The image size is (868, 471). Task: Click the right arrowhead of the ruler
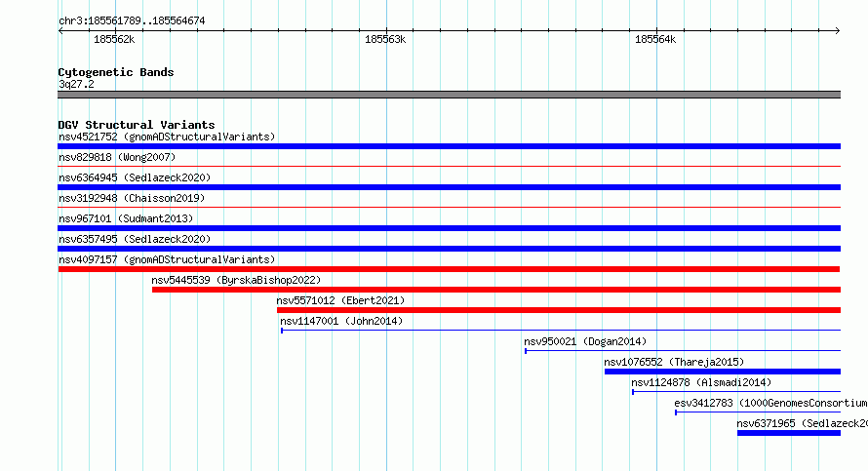(838, 30)
